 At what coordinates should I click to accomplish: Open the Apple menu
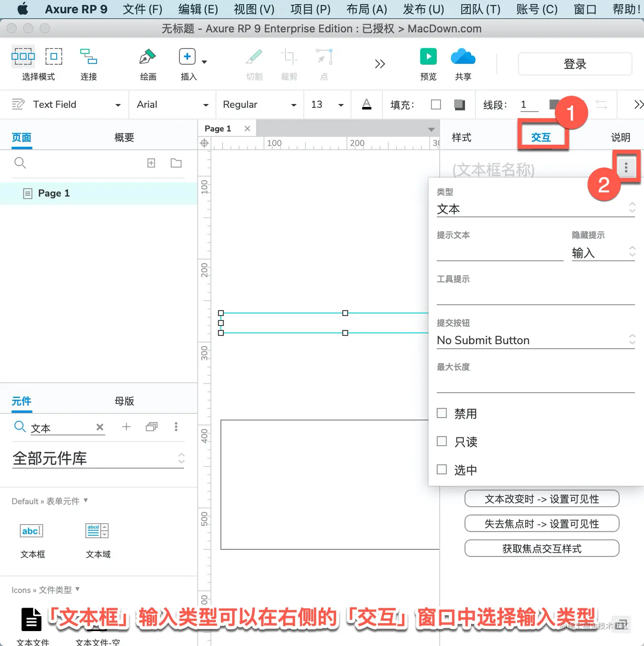(x=23, y=9)
